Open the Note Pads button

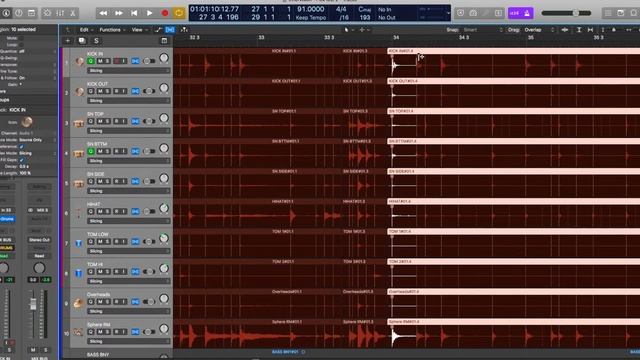point(620,13)
